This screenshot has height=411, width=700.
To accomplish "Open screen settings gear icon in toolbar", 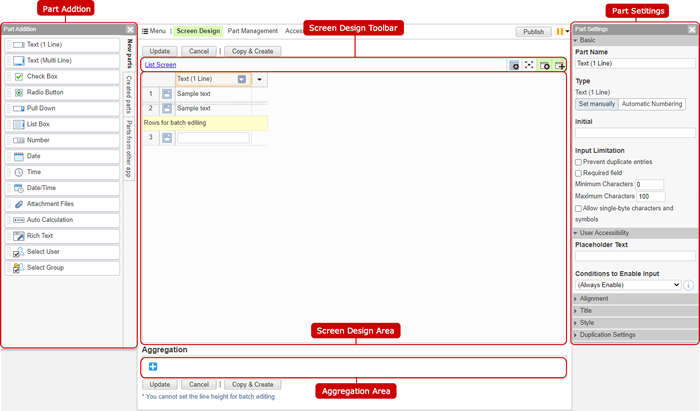I will [514, 65].
